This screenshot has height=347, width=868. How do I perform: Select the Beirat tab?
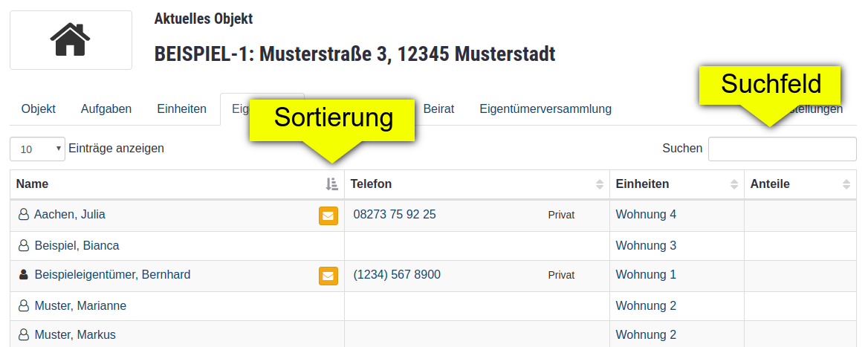(438, 109)
